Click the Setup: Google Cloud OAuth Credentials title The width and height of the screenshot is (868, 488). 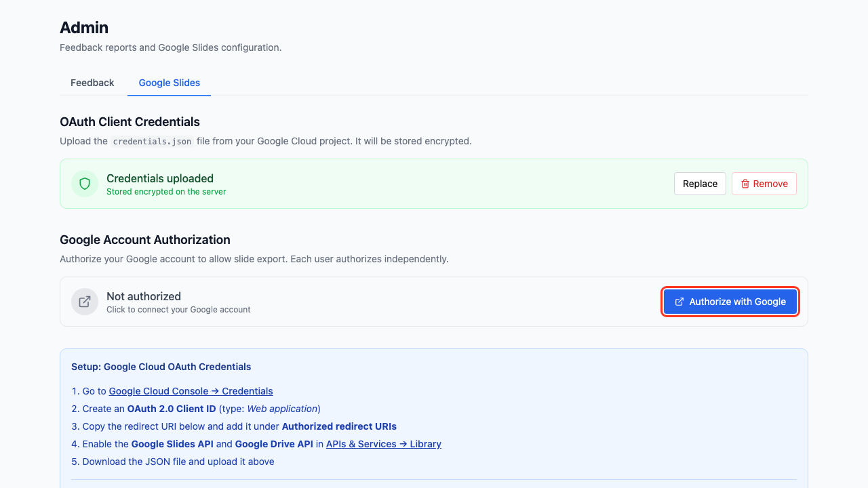tap(161, 367)
